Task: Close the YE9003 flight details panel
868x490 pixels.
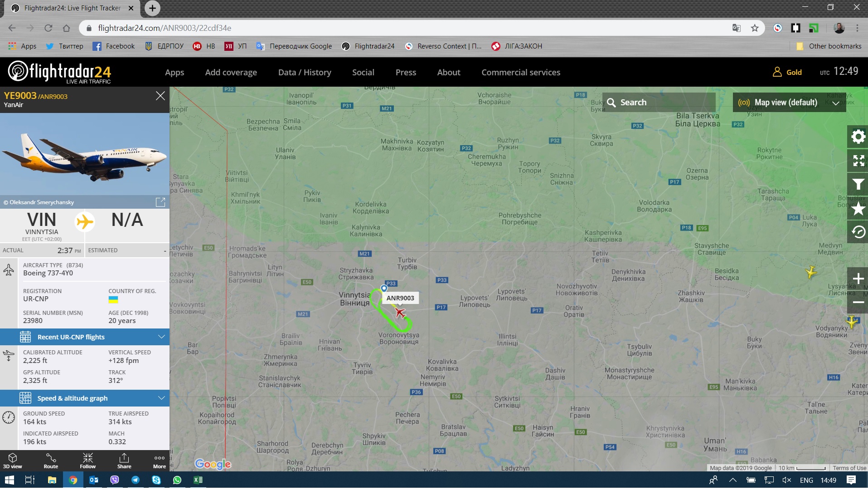Action: (160, 96)
